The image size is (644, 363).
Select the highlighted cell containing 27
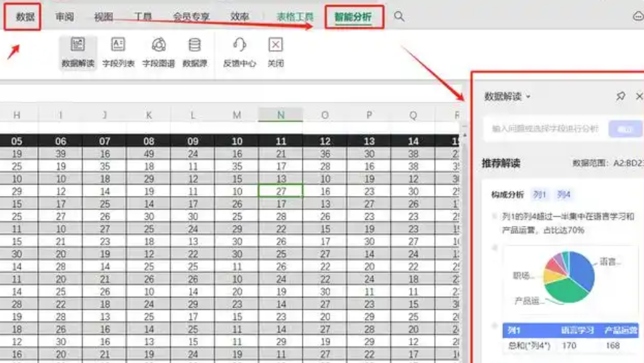(280, 191)
